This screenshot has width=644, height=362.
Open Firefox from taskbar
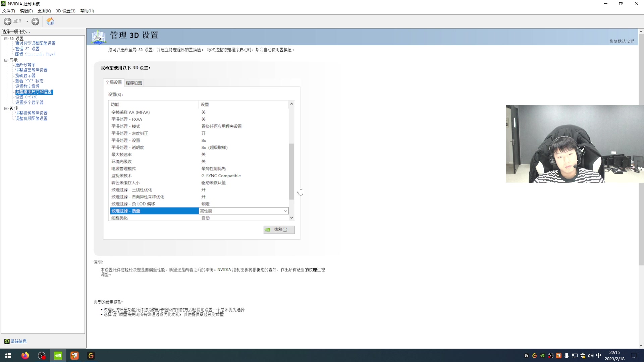point(25,356)
